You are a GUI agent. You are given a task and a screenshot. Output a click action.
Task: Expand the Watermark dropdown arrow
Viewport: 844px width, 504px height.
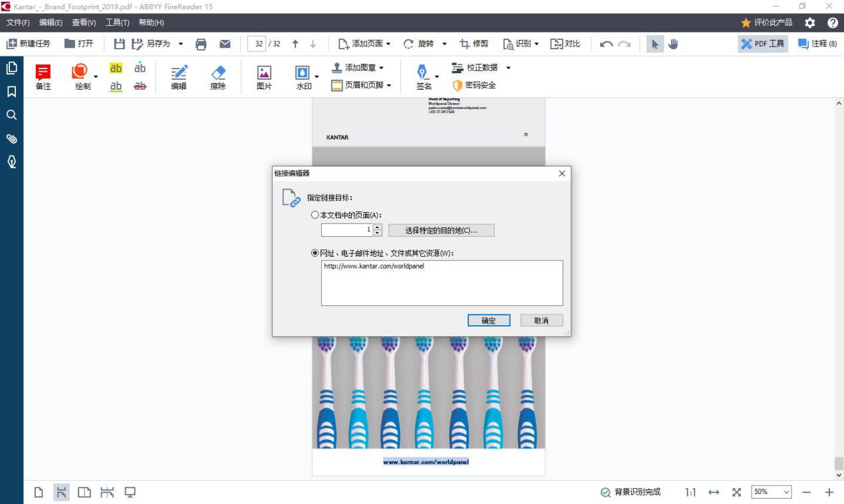[317, 77]
